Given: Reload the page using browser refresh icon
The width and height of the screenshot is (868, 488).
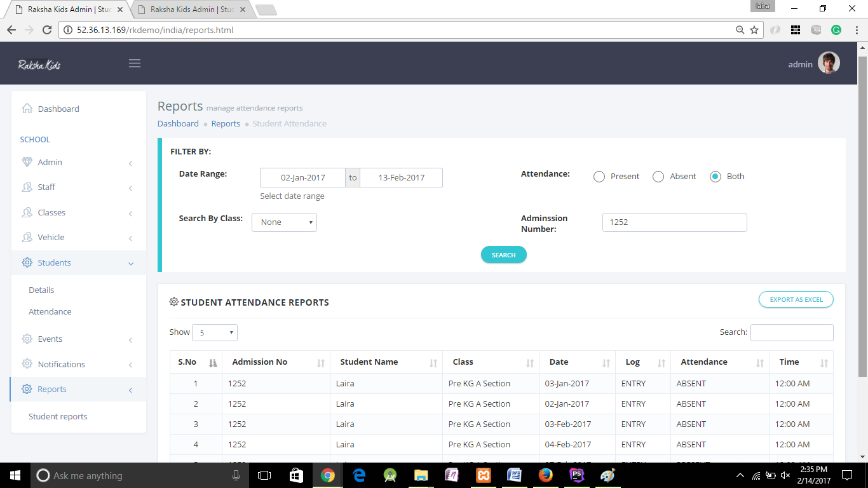Looking at the screenshot, I should [x=46, y=30].
